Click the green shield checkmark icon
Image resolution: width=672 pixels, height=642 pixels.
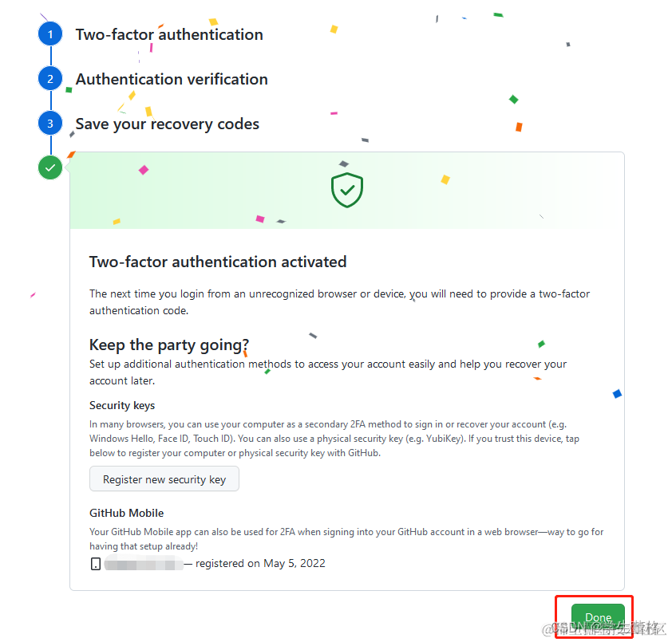coord(346,190)
